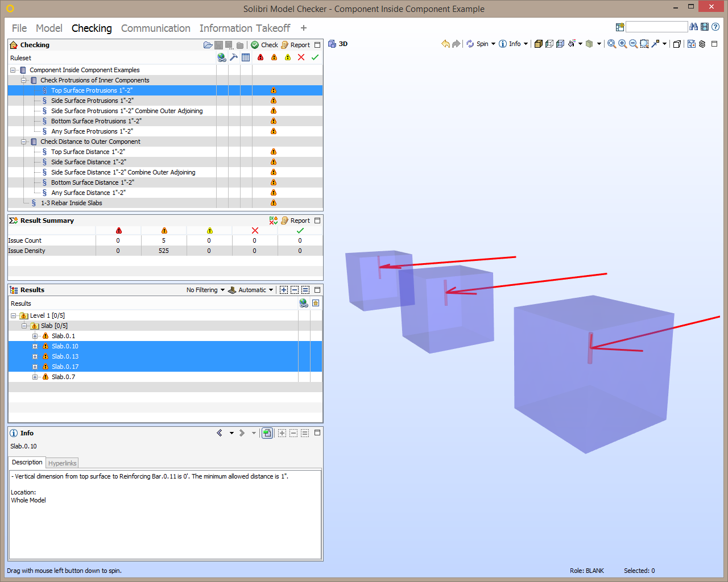
Task: Open the No Filtering dropdown
Action: point(205,290)
